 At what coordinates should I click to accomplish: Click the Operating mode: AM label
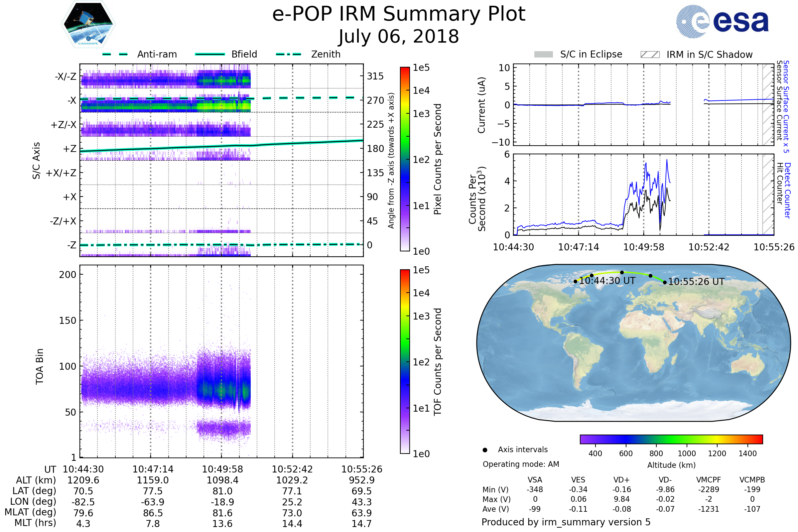click(521, 464)
